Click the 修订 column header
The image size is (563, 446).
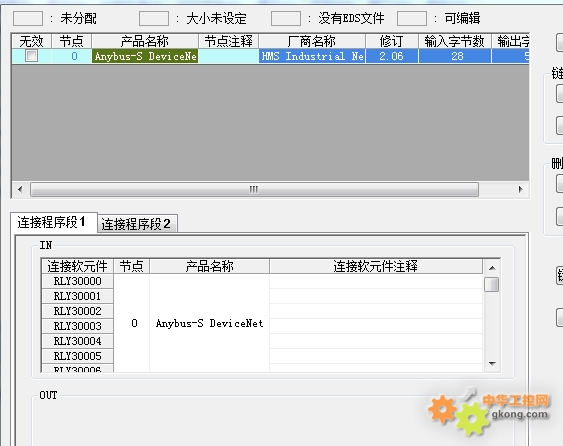(x=392, y=41)
